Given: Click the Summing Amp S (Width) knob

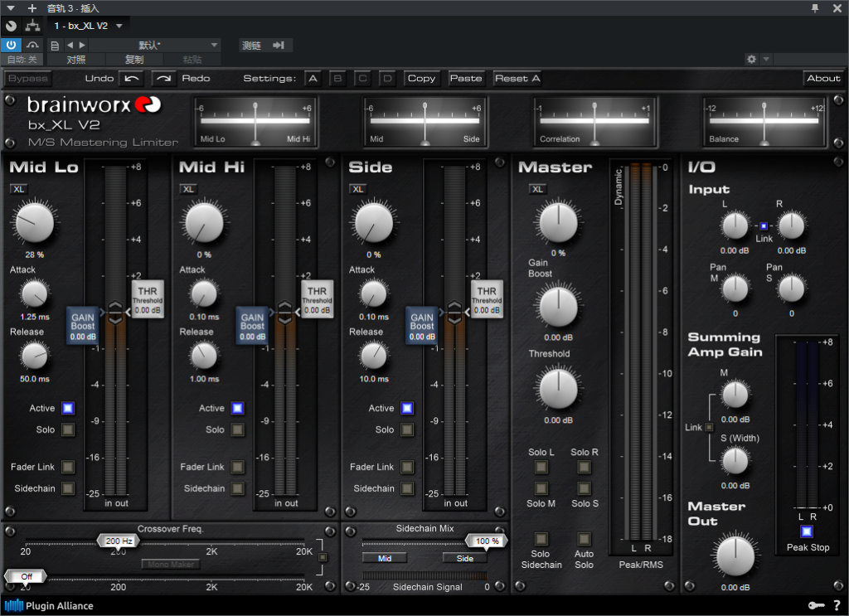Looking at the screenshot, I should tap(735, 461).
